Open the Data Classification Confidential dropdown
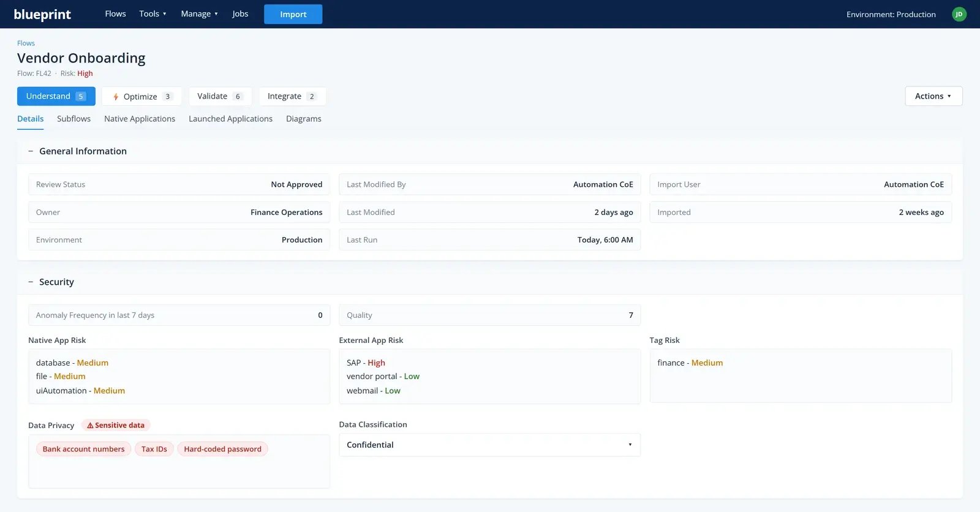This screenshot has height=512, width=980. coord(489,445)
